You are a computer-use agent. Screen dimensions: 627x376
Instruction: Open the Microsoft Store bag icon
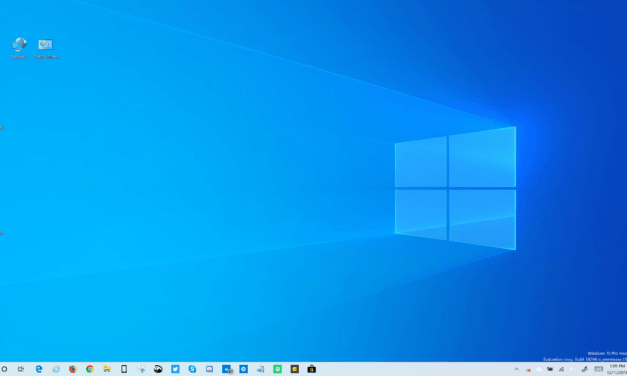pos(312,369)
